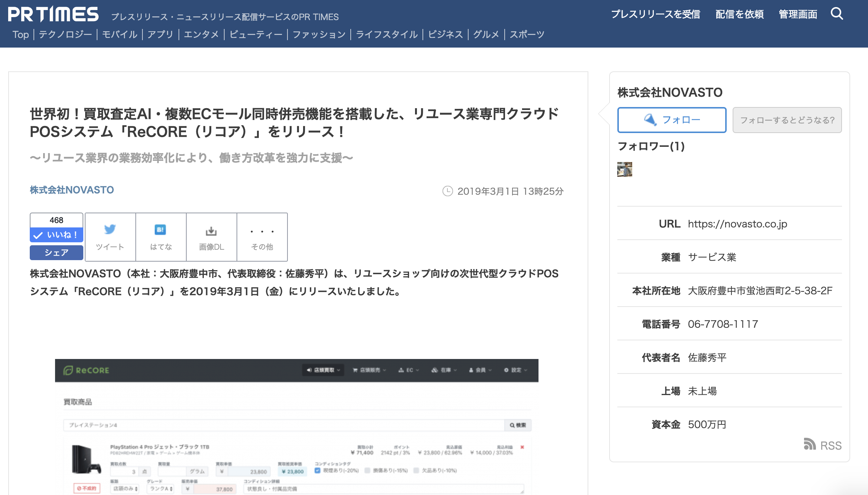Click the フォロワー(1) heading

[x=651, y=146]
